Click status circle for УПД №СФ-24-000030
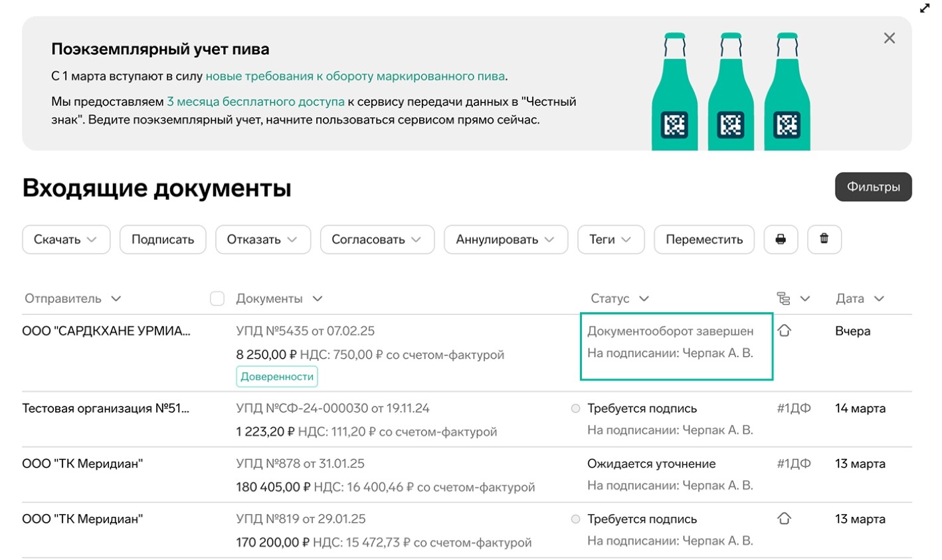 (x=576, y=409)
